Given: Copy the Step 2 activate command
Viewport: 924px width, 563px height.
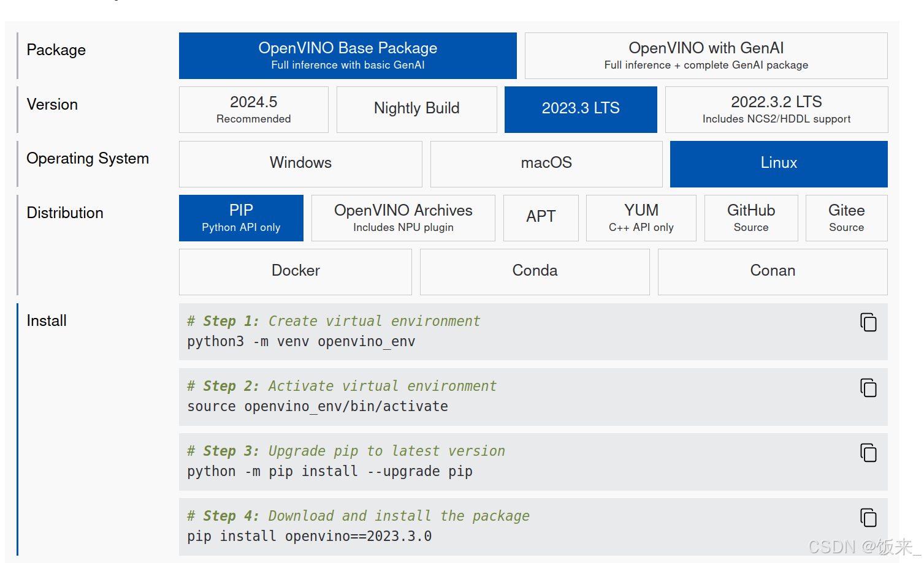Looking at the screenshot, I should point(868,388).
